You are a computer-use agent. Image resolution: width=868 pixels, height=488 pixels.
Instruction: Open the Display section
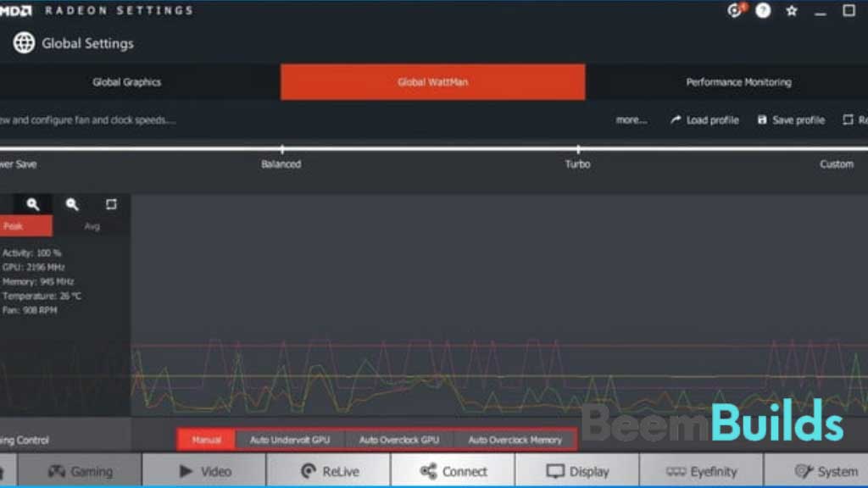577,471
